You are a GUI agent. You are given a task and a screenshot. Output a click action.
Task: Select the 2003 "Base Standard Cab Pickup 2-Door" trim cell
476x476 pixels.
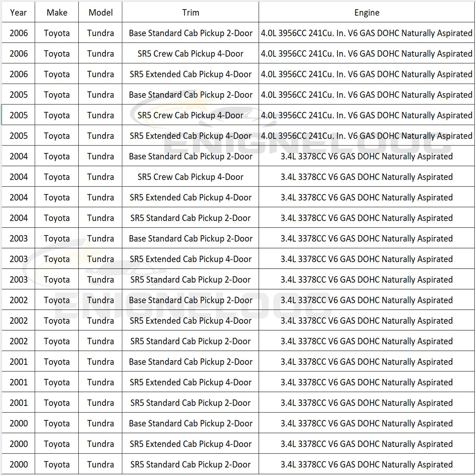click(191, 238)
